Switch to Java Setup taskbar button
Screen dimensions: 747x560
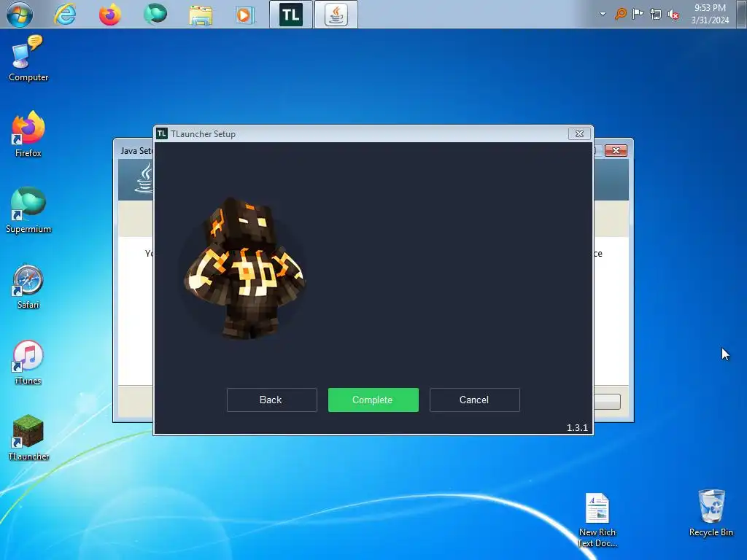point(336,15)
